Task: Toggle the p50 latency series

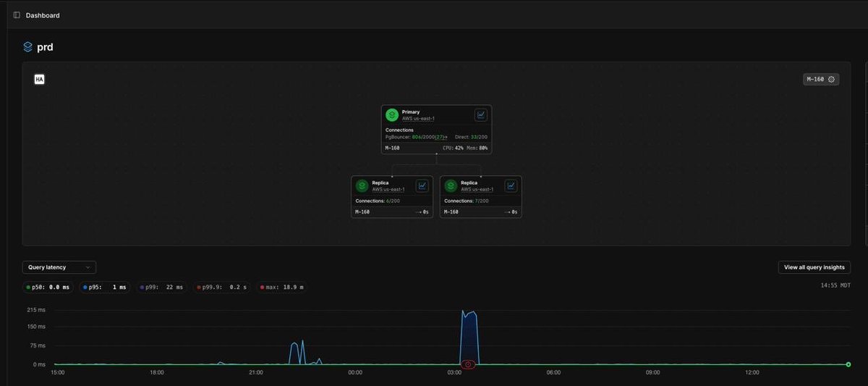Action: 48,288
